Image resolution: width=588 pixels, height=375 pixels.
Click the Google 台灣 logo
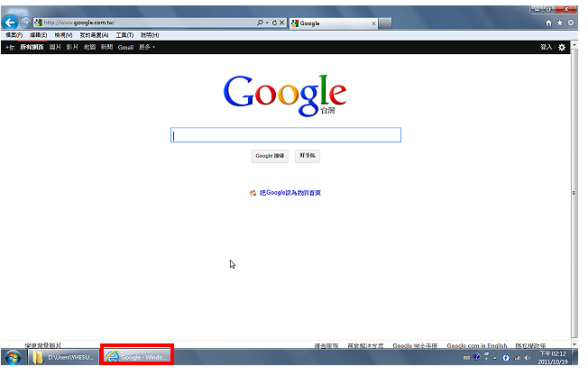pyautogui.click(x=285, y=96)
